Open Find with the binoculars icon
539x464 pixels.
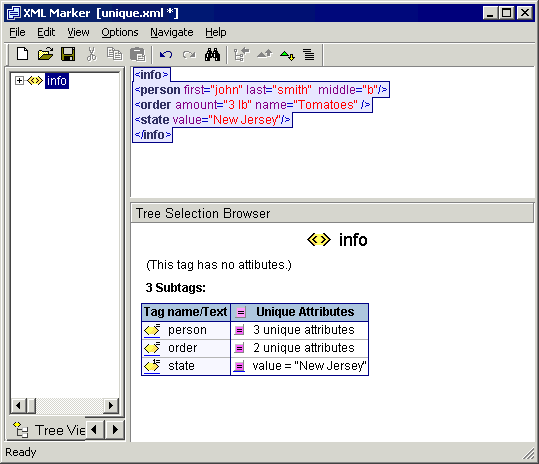212,54
